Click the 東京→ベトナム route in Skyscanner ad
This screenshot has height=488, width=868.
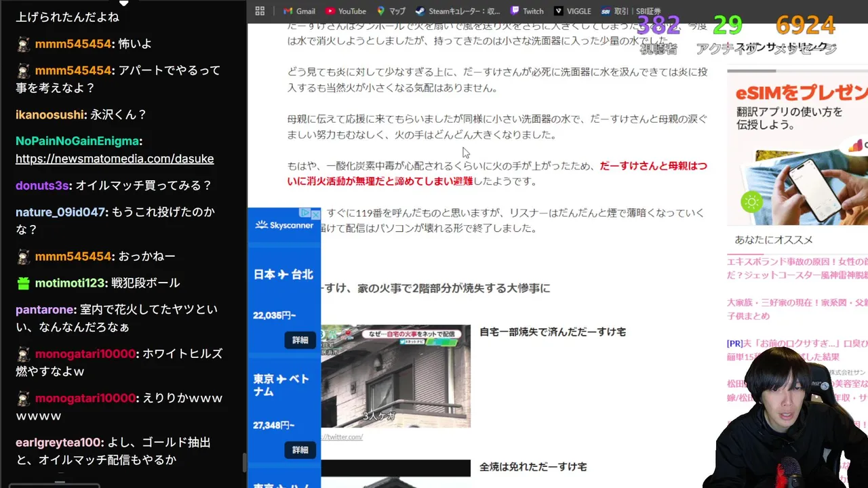281,384
